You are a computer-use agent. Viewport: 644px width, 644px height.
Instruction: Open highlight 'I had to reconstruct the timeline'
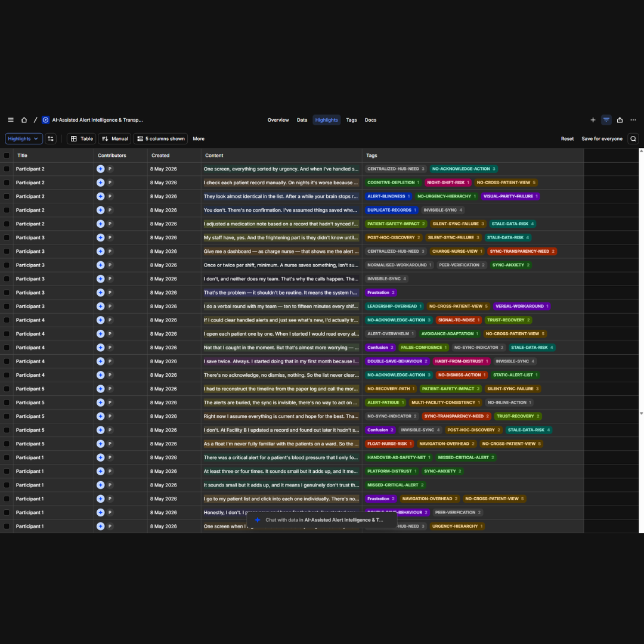tap(281, 389)
